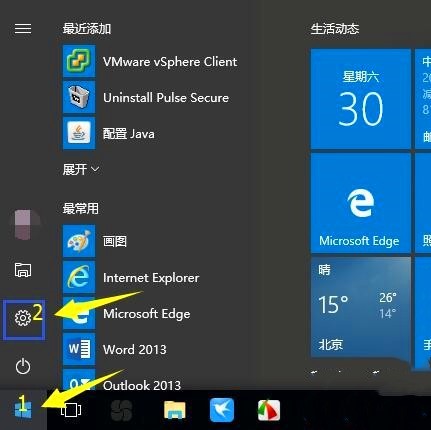The height and width of the screenshot is (430, 431).
Task: Launch Word 2013 by its label
Action: click(135, 350)
